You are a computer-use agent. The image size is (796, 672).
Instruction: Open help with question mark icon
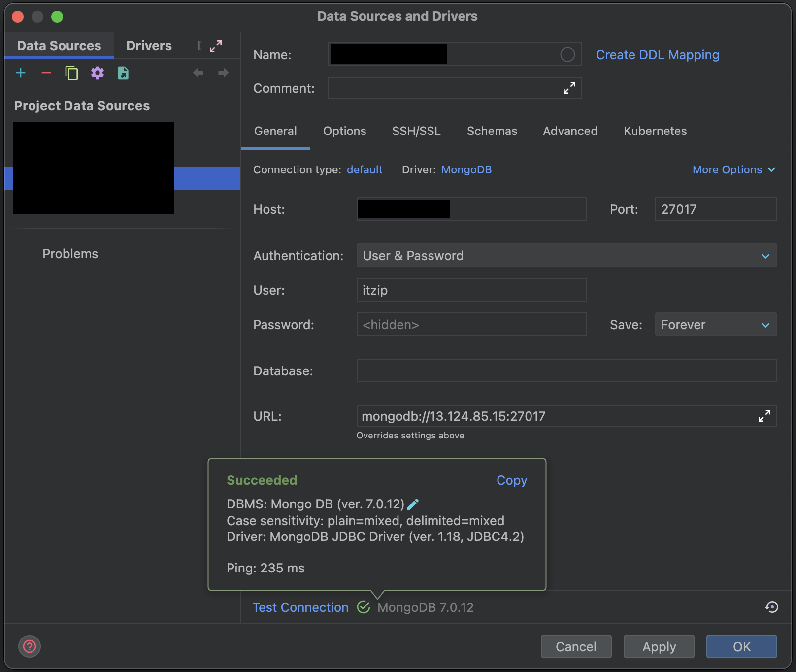tap(30, 646)
